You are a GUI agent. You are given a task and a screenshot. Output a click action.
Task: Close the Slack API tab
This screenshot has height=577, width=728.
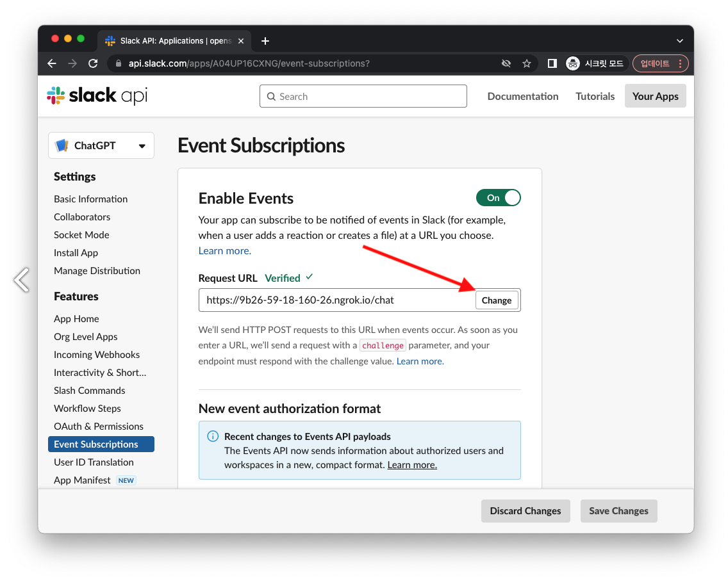click(x=241, y=41)
